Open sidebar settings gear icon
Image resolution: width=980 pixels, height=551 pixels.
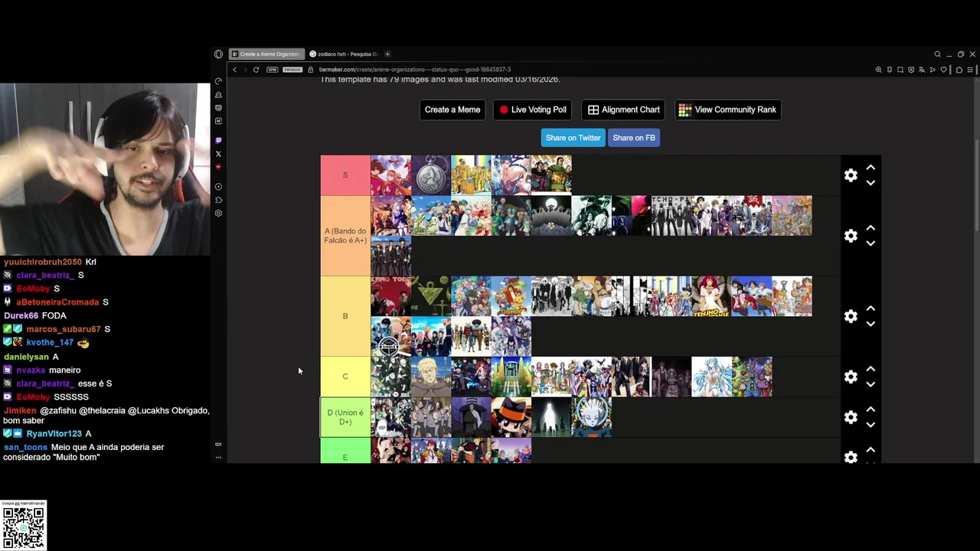pyautogui.click(x=218, y=214)
